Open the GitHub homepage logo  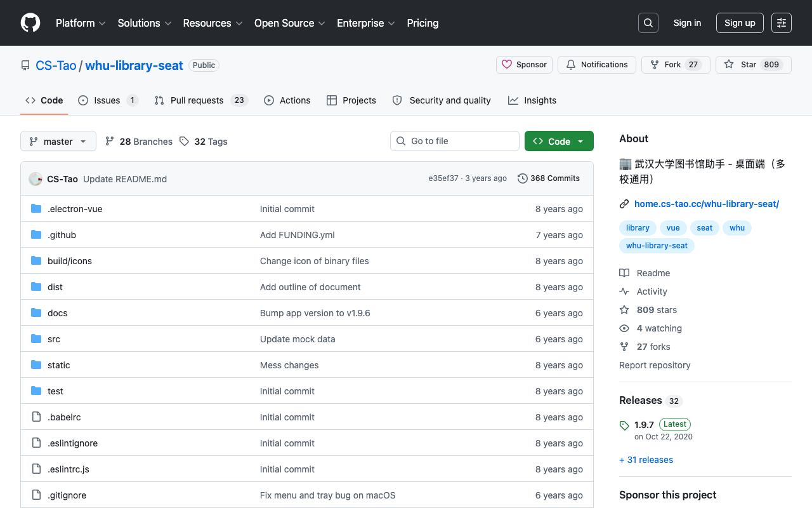[x=30, y=23]
